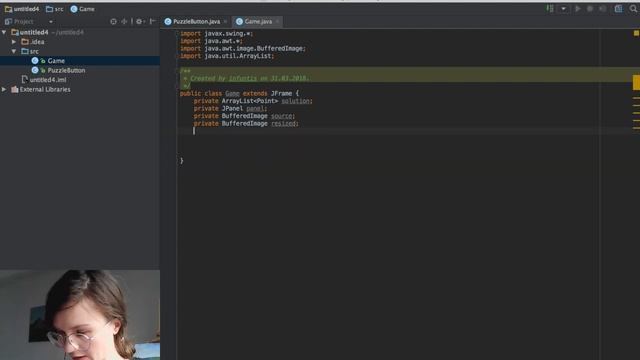Click the Hide Project panel icon
The image size is (640, 360).
152,21
